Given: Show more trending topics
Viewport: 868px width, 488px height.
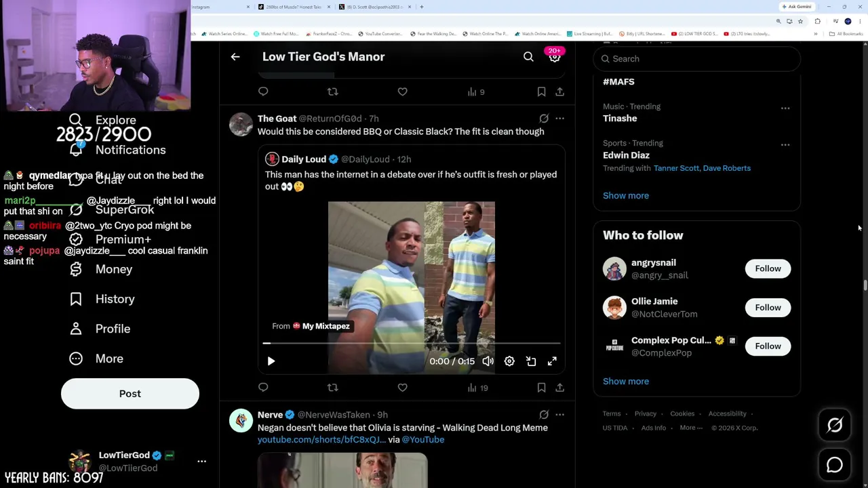Looking at the screenshot, I should tap(626, 196).
